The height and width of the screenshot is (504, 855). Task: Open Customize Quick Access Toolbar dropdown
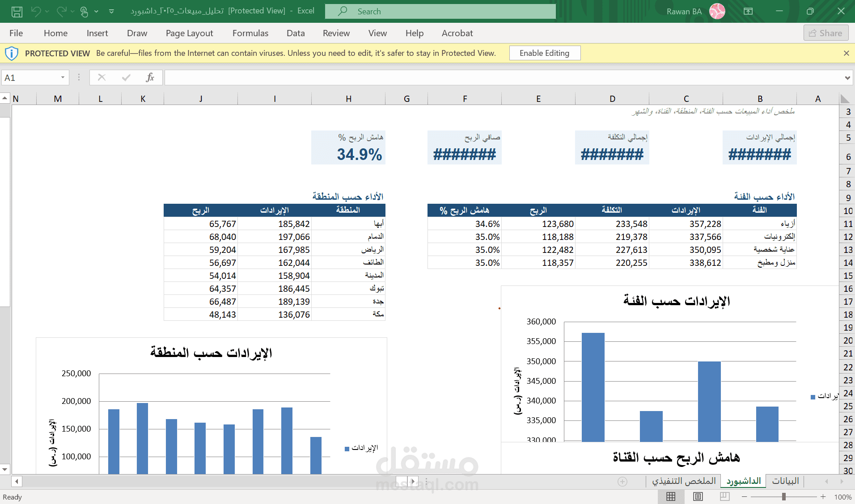pyautogui.click(x=111, y=11)
